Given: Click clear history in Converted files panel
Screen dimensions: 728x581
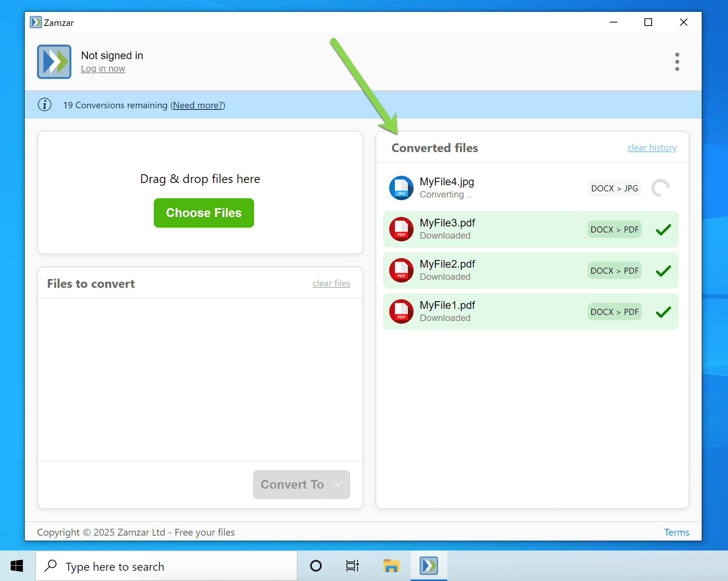Looking at the screenshot, I should tap(652, 148).
